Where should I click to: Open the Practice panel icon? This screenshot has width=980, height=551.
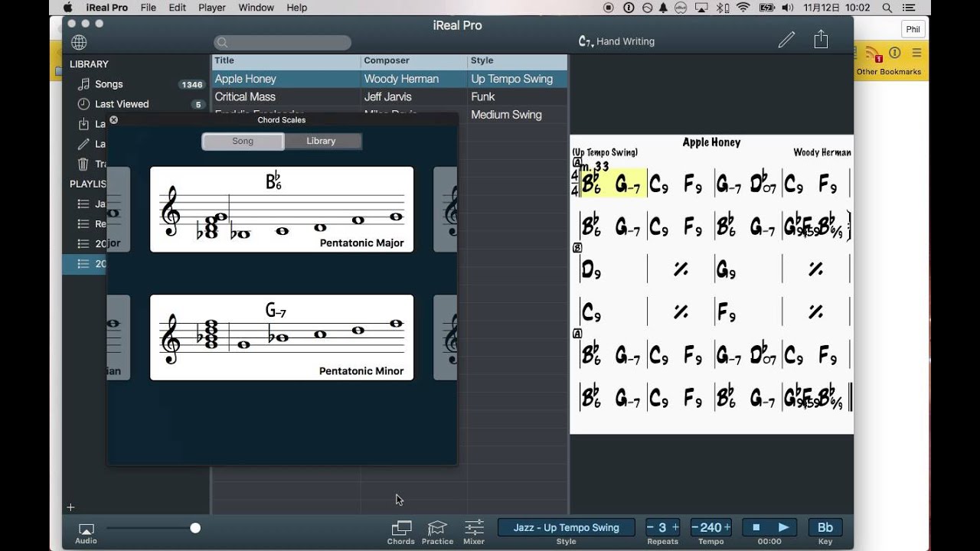437,533
